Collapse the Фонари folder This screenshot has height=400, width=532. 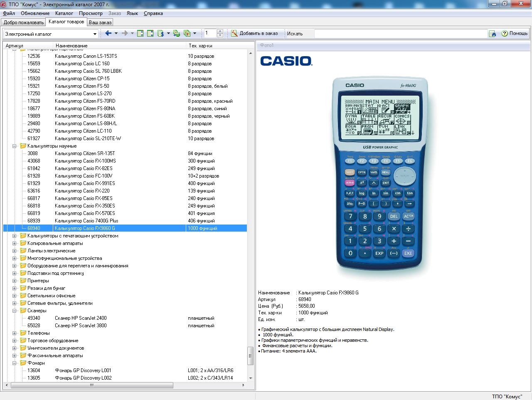point(15,363)
